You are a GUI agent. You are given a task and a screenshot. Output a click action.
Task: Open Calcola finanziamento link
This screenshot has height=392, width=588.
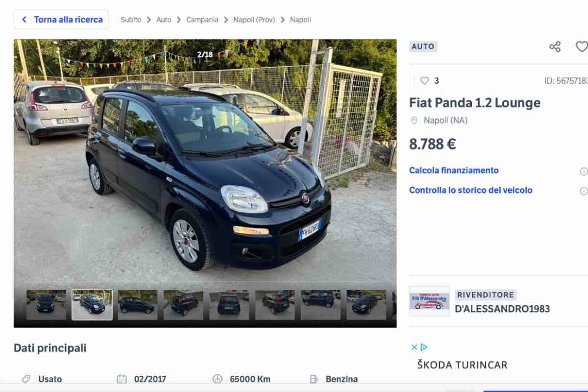pyautogui.click(x=454, y=171)
